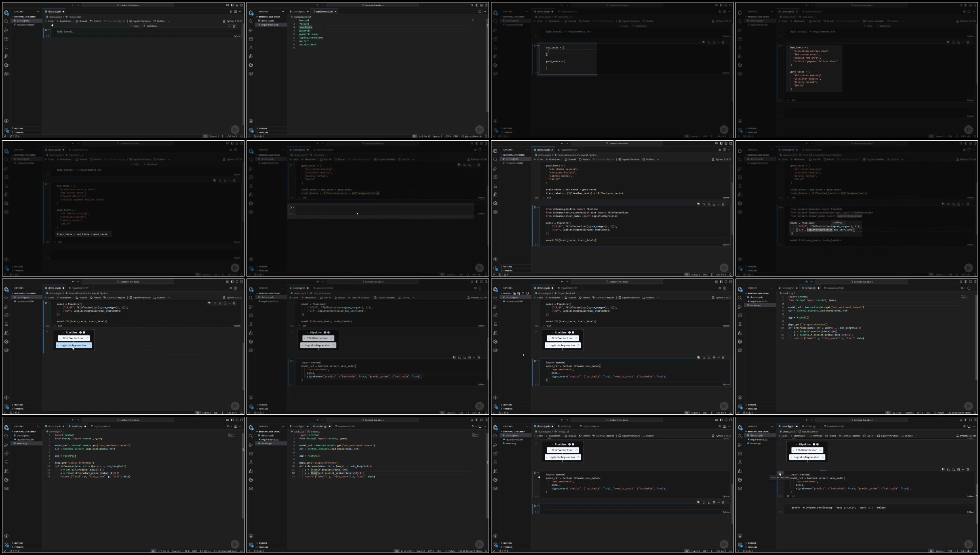Image resolution: width=980 pixels, height=555 pixels.
Task: Expand OUTLINE section in frame with Interrupt button
Action: point(761,543)
